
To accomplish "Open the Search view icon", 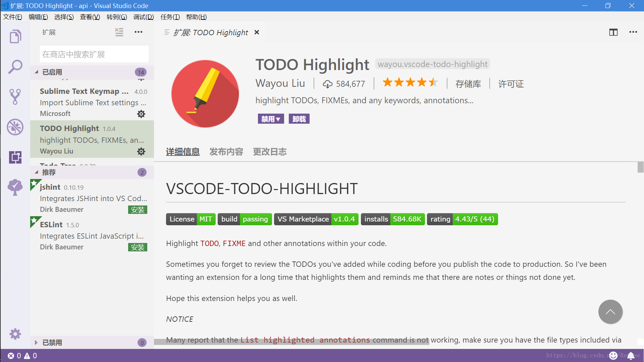I will (x=15, y=67).
